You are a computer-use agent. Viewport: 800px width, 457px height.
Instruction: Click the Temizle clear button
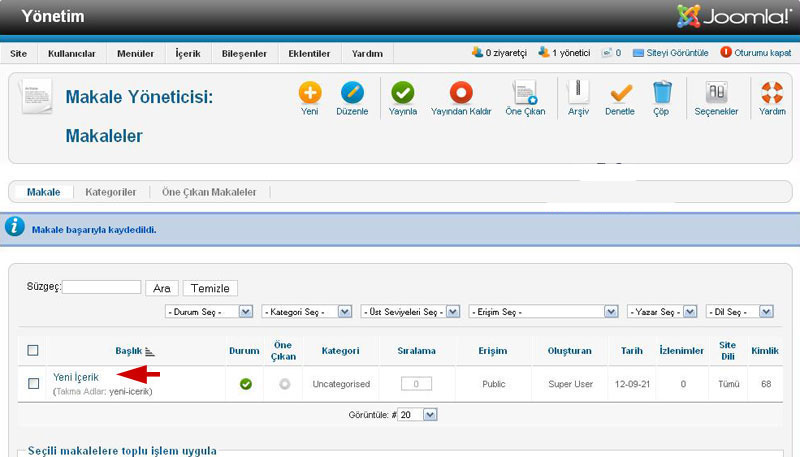210,288
